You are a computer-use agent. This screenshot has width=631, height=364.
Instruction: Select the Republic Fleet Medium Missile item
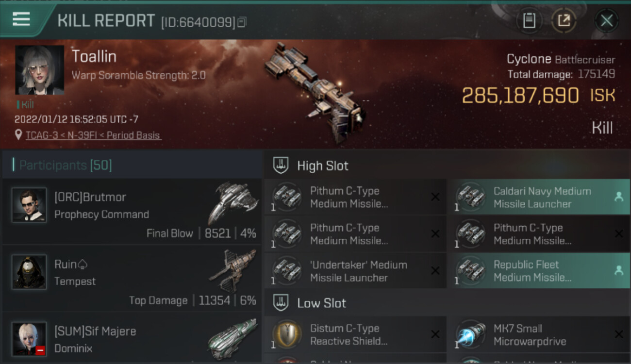coord(539,271)
